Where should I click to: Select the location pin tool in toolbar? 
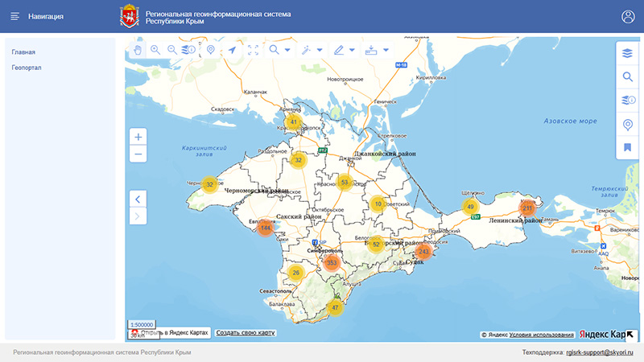click(211, 50)
